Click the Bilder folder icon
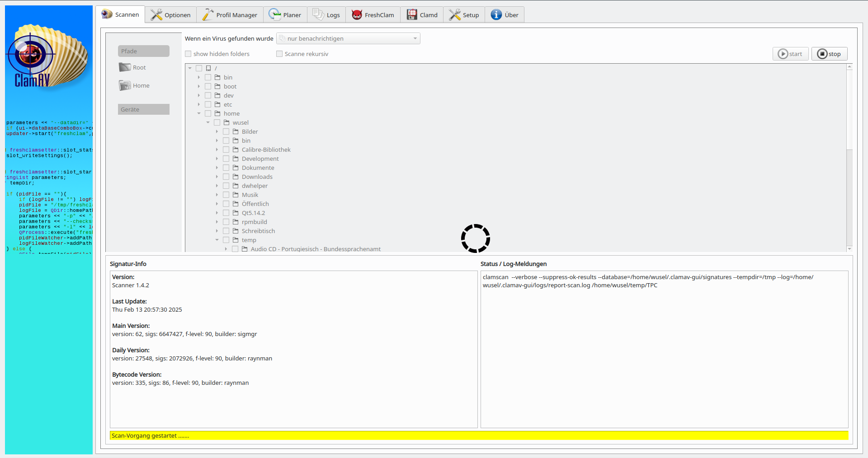868x458 pixels. (236, 131)
